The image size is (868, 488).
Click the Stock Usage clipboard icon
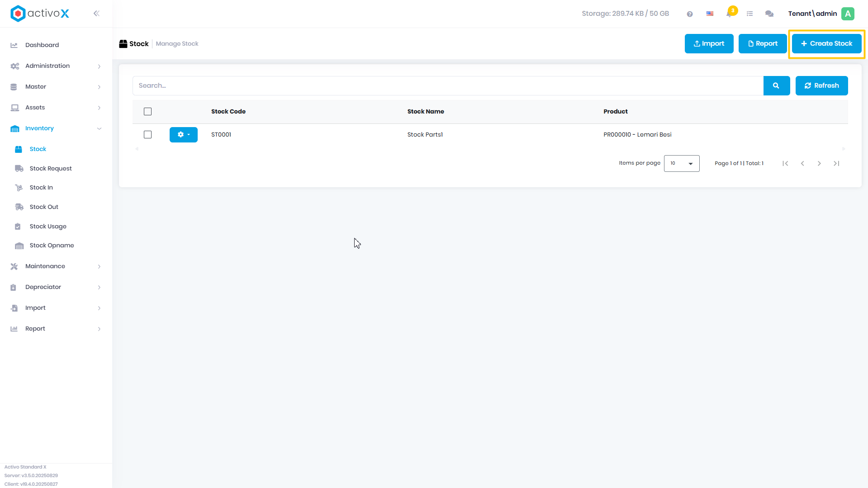click(x=18, y=227)
